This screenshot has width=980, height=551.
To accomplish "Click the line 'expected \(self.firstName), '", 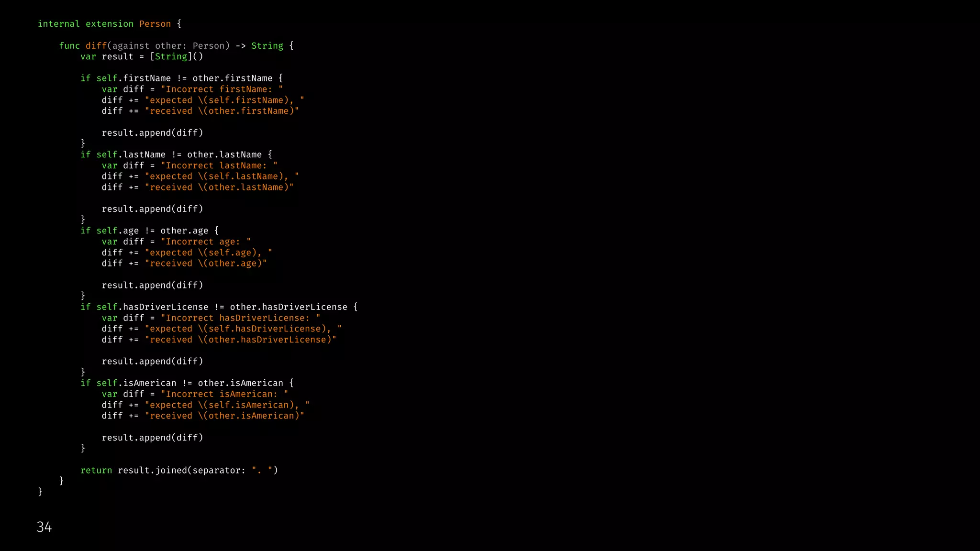I will click(203, 100).
